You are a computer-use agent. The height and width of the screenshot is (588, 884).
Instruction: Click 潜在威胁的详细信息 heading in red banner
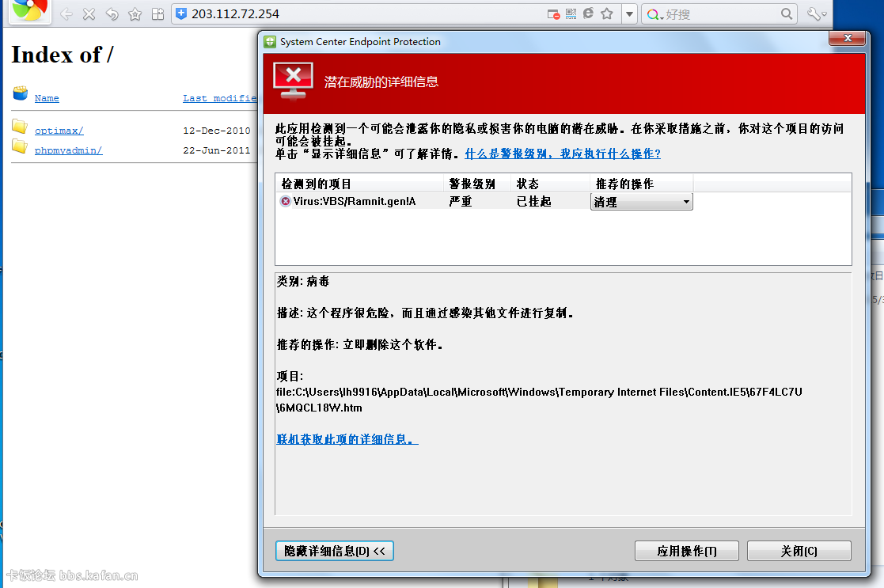click(381, 82)
